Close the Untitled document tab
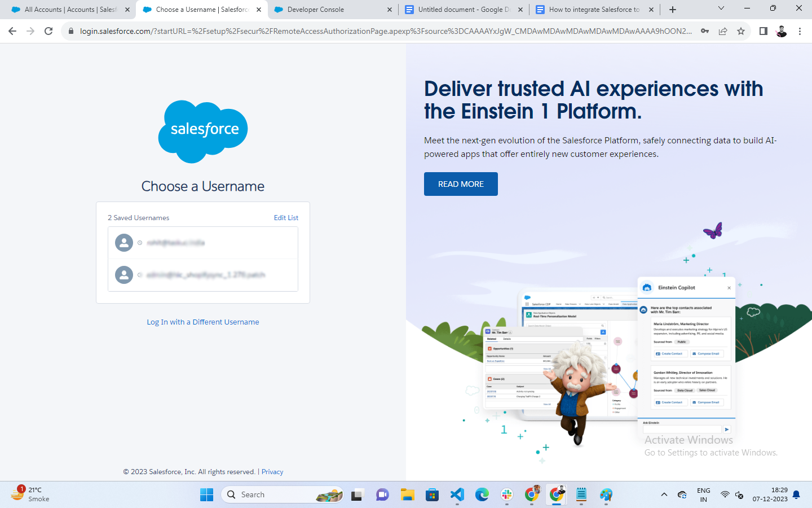Viewport: 812px width, 508px height. (x=520, y=10)
